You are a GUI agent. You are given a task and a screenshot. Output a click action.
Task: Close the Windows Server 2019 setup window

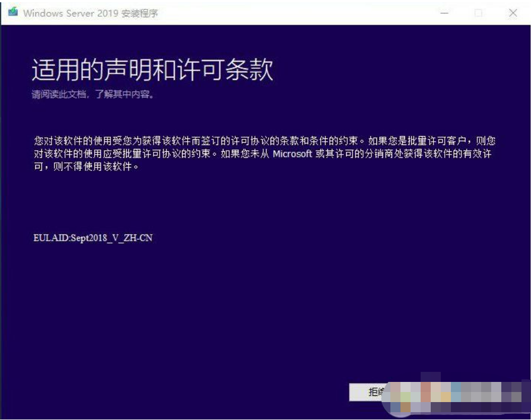coord(513,13)
